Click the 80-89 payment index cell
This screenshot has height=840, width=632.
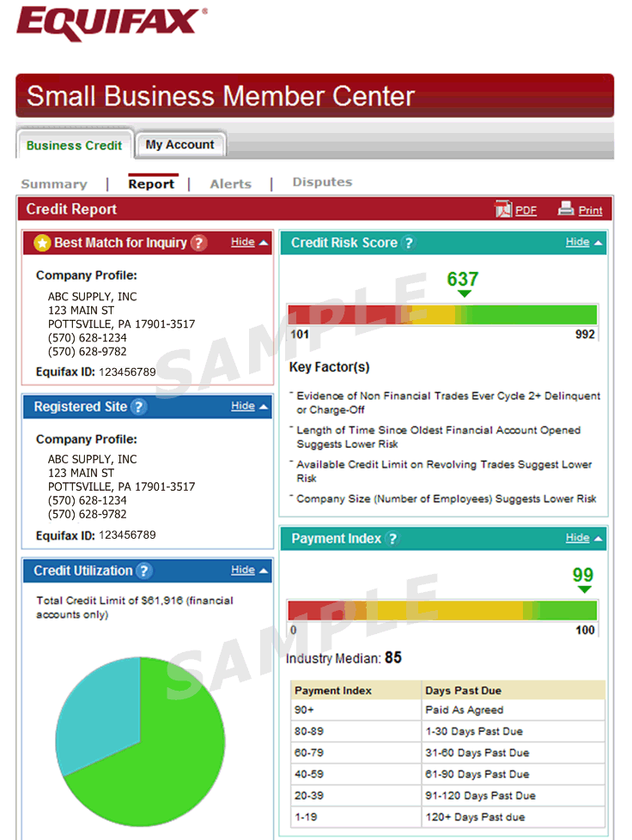[x=356, y=731]
